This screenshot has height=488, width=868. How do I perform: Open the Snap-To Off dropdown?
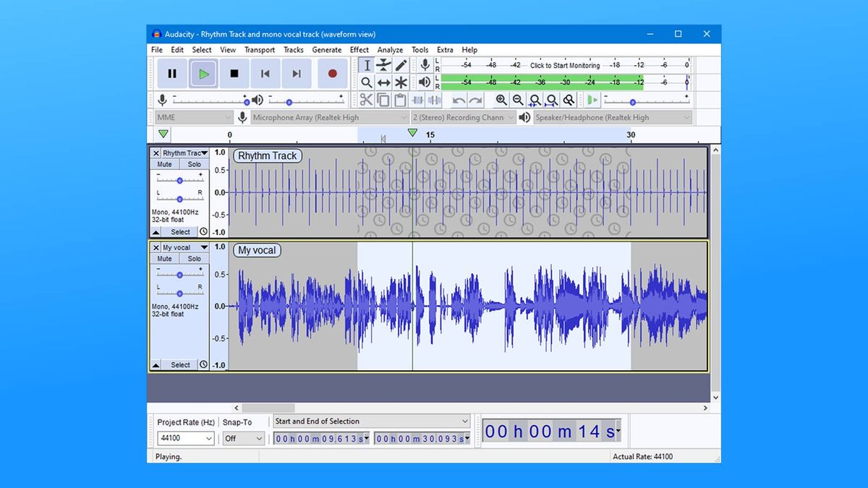(244, 438)
